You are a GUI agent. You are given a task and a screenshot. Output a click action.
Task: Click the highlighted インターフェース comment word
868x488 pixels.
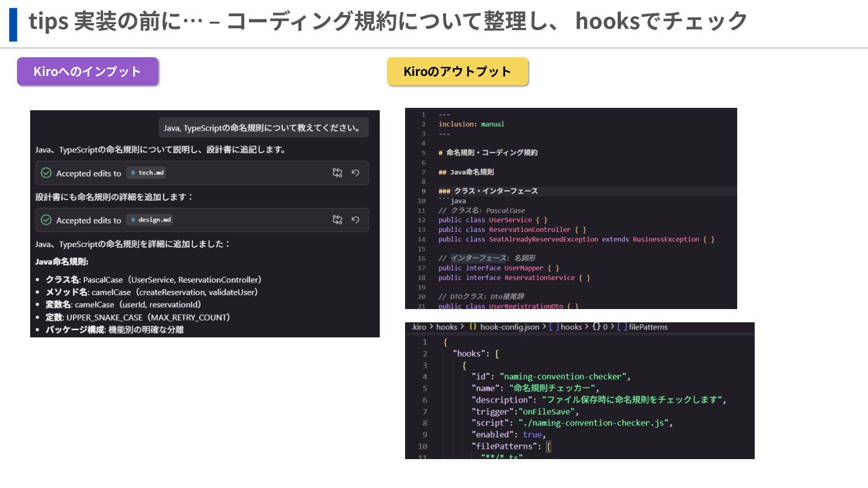(479, 258)
